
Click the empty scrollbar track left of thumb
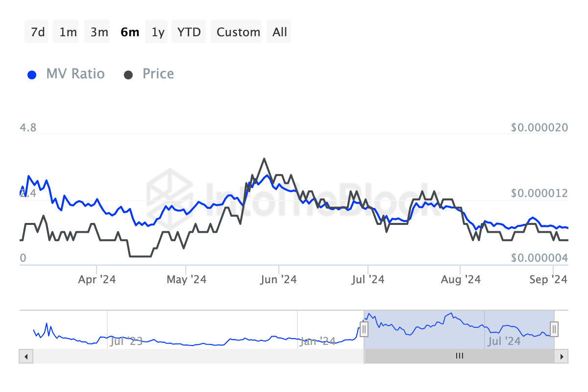(196, 356)
